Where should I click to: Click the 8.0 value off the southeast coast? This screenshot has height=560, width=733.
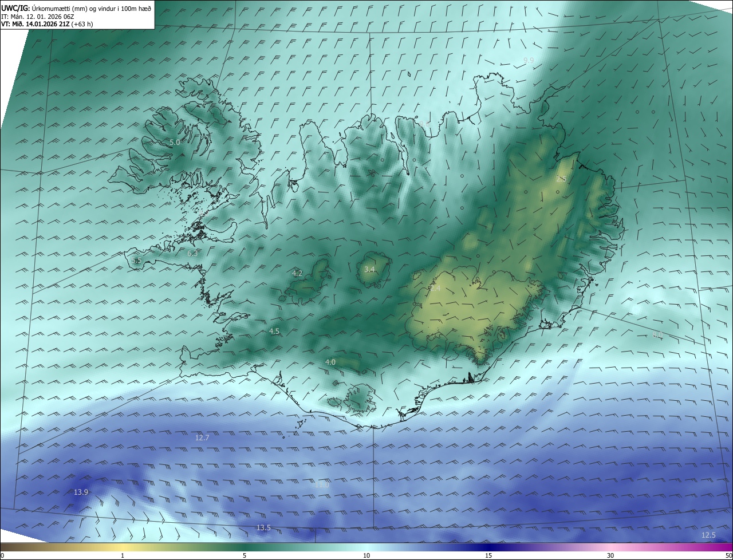(657, 335)
